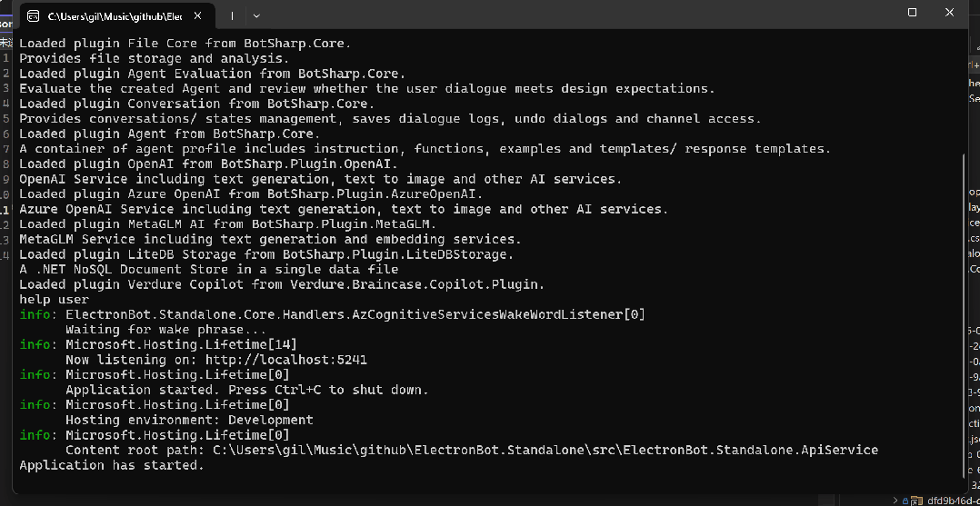Screen dimensions: 980x506
Task: Click 'Loaded plugin Conversation from BotSharp.Core.'
Action: (x=197, y=104)
